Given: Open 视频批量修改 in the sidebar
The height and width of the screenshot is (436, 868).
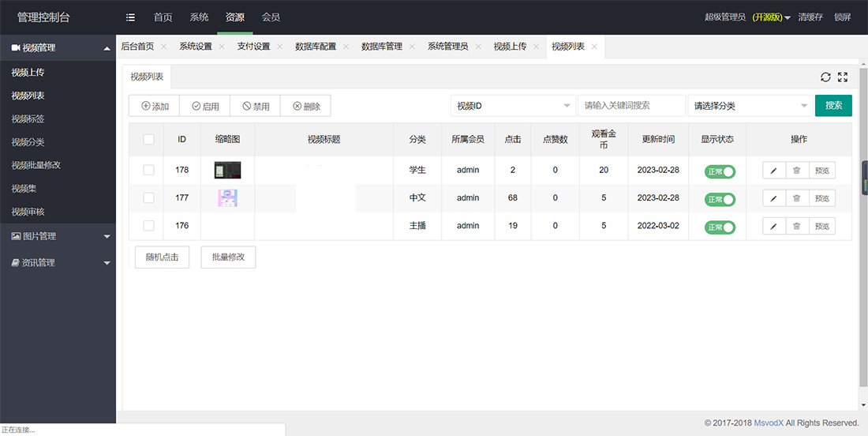Looking at the screenshot, I should click(36, 165).
